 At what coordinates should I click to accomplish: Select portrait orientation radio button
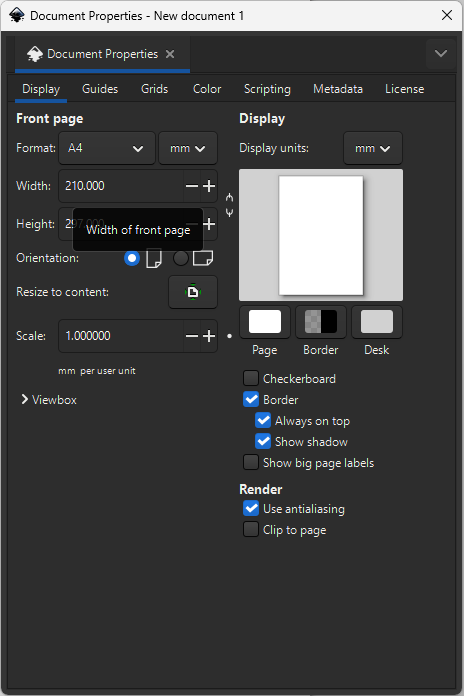pyautogui.click(x=132, y=258)
